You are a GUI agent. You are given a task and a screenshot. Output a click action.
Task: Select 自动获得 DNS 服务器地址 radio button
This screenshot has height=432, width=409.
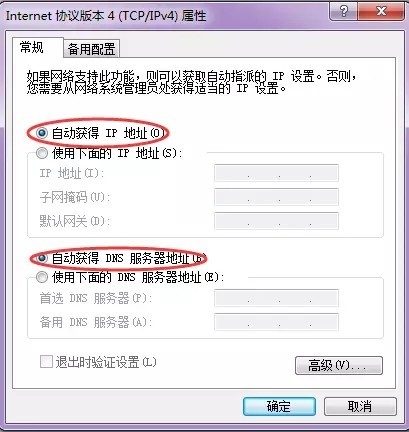42,258
